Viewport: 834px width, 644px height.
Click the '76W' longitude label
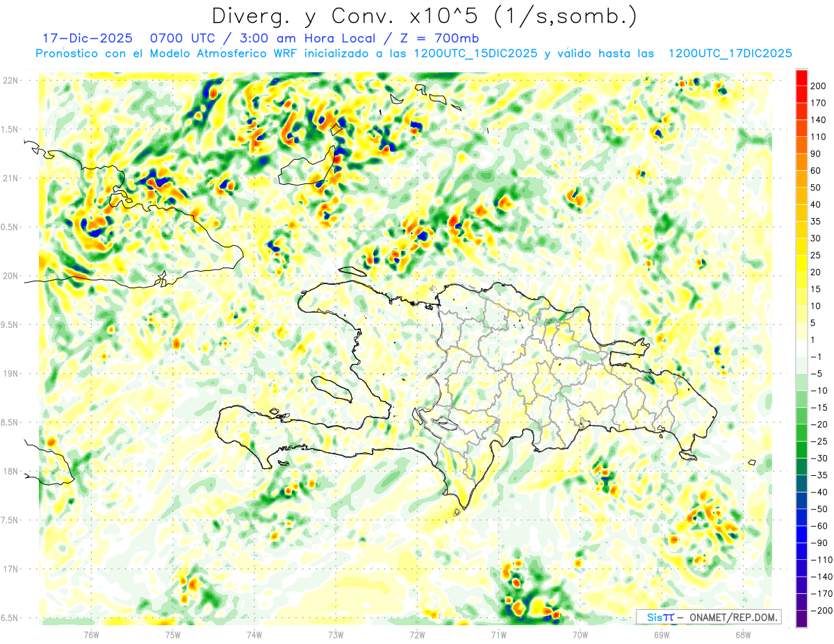pos(92,634)
